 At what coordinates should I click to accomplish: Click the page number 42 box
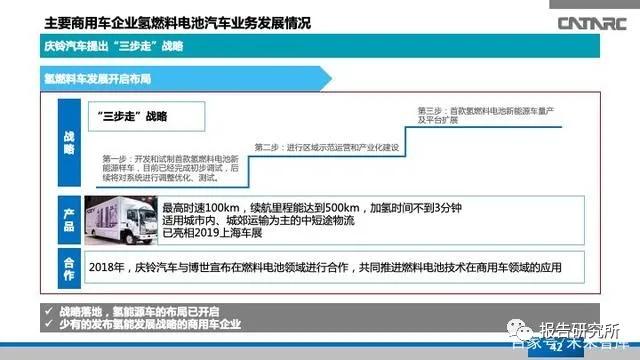click(556, 347)
